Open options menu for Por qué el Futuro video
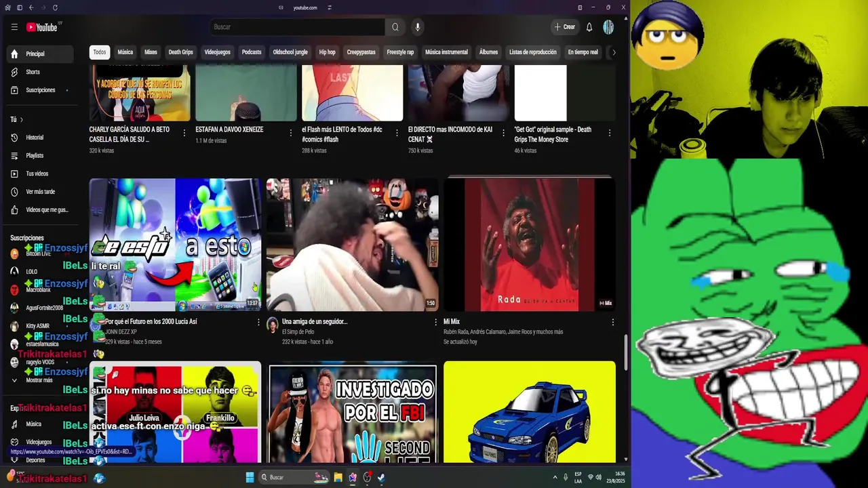The width and height of the screenshot is (868, 488). click(258, 323)
